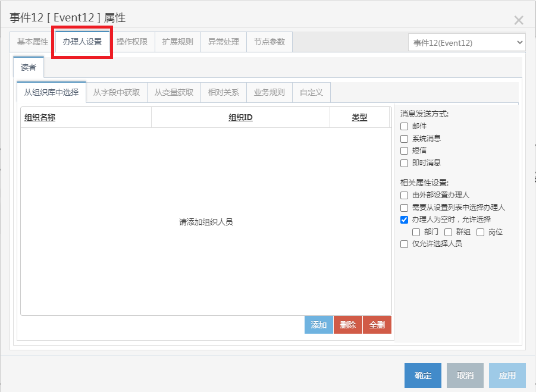Tick the 岗位 checkbox
Screen dimensions: 536x392
tap(480, 233)
